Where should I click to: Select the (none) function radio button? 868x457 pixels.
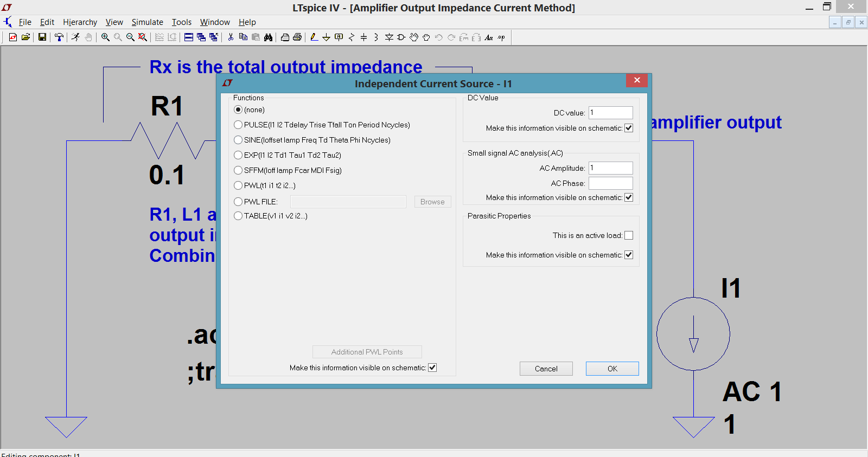[238, 110]
